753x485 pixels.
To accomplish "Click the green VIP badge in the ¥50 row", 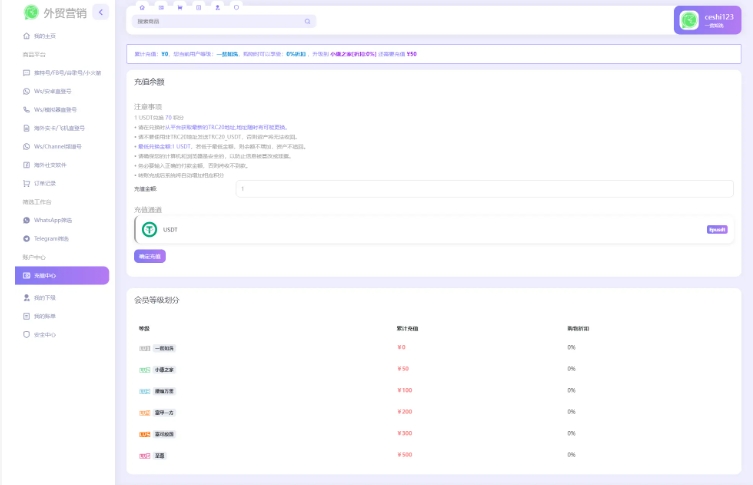I will pos(145,370).
